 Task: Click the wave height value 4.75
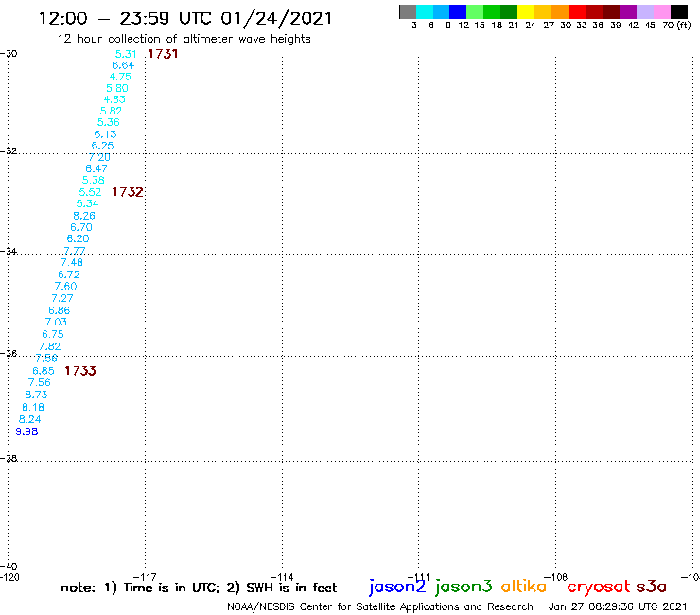pyautogui.click(x=120, y=77)
